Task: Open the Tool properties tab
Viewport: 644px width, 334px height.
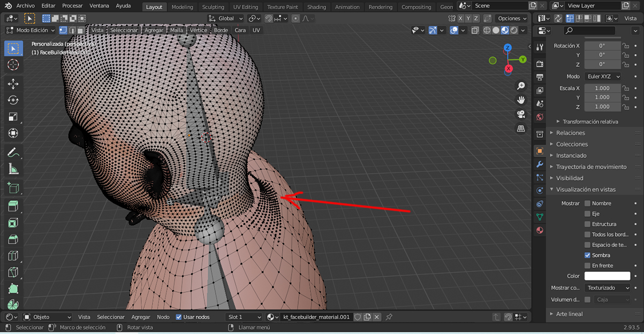Action: [540, 47]
